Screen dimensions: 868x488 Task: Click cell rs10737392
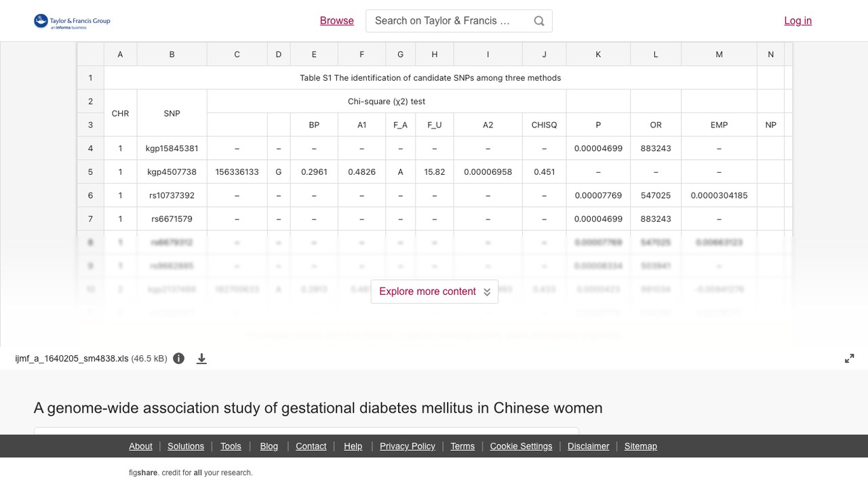coord(172,195)
